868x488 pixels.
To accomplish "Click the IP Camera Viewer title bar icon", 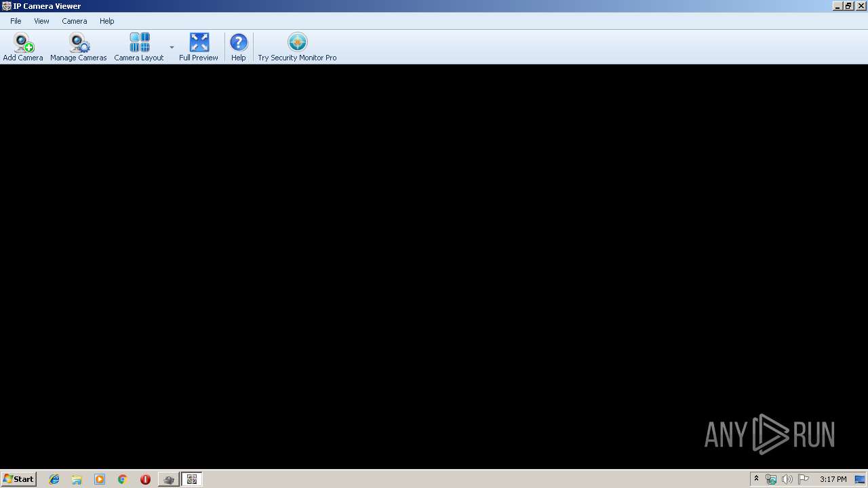I will pyautogui.click(x=6, y=6).
